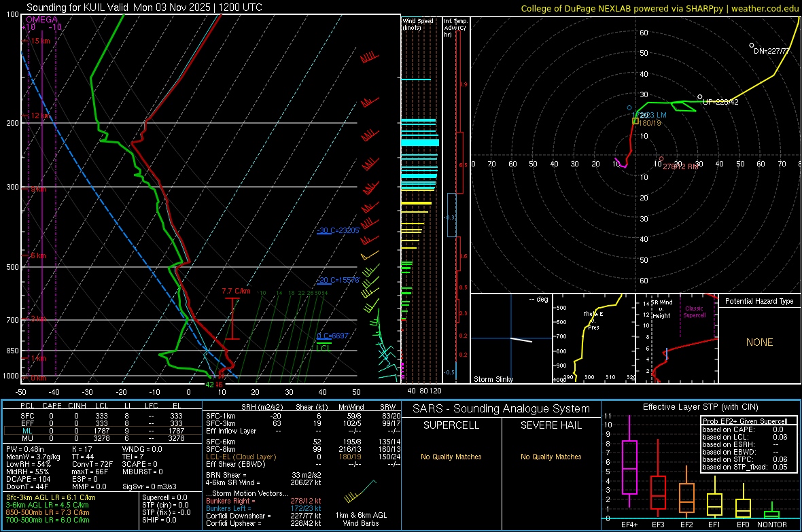Click the 'SHIP = 0.0' index value
Image resolution: width=802 pixels, height=532 pixels.
(x=159, y=520)
